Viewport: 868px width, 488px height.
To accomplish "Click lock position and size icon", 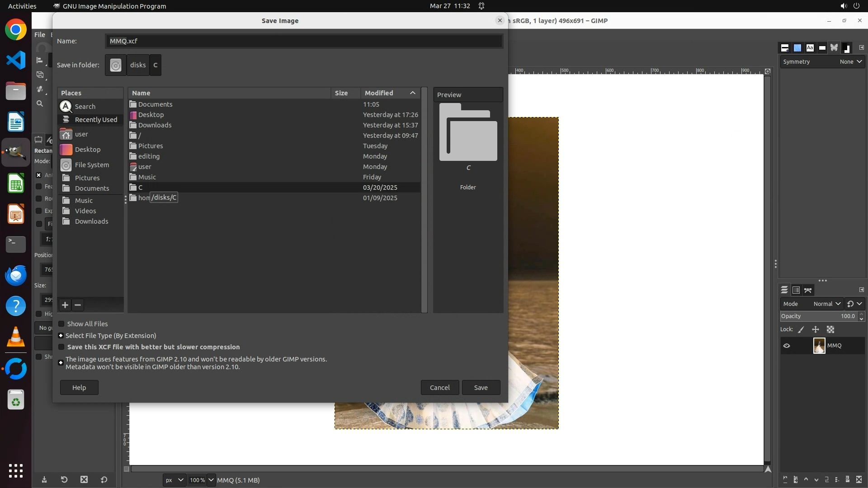I will 816,330.
